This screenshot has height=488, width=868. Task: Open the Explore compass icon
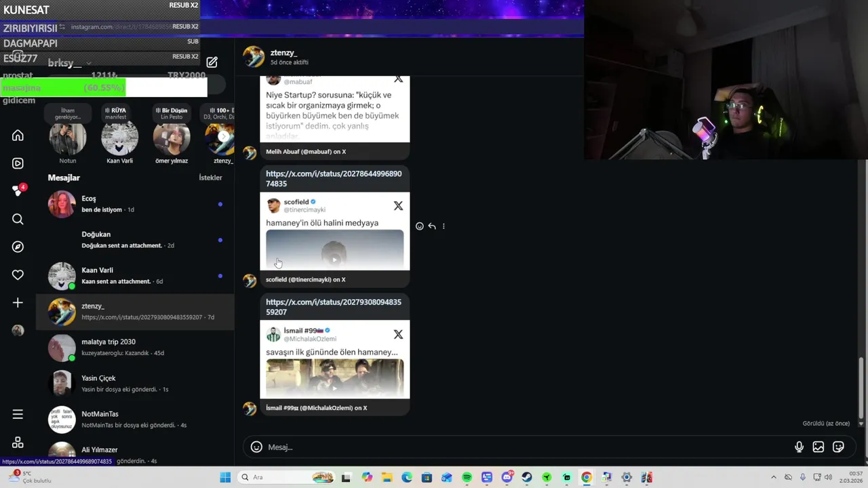coord(18,247)
